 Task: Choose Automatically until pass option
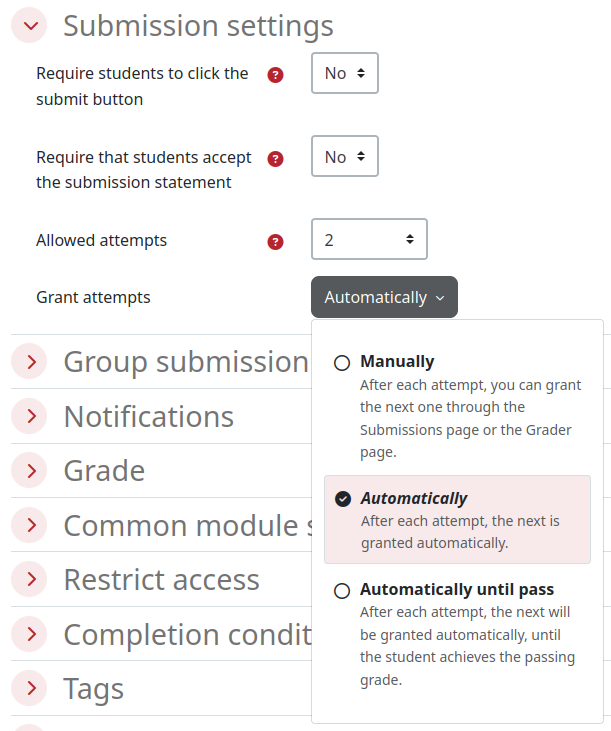(x=343, y=591)
